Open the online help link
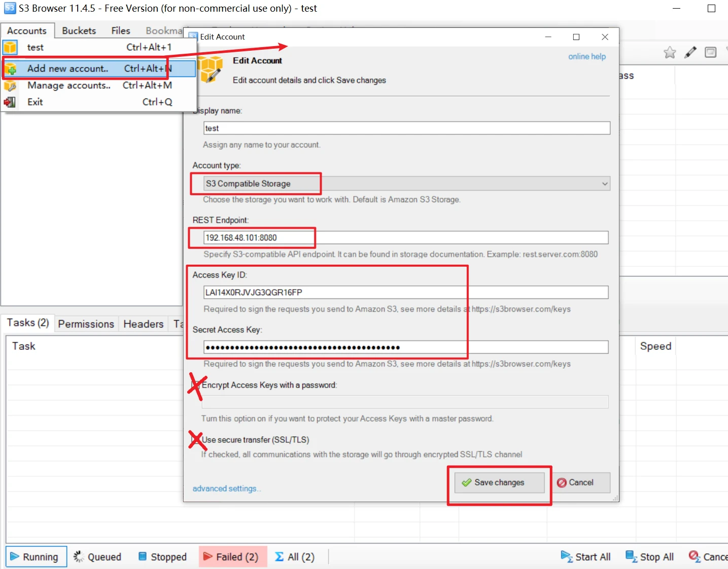Screen dimensions: 728x569 click(x=586, y=56)
